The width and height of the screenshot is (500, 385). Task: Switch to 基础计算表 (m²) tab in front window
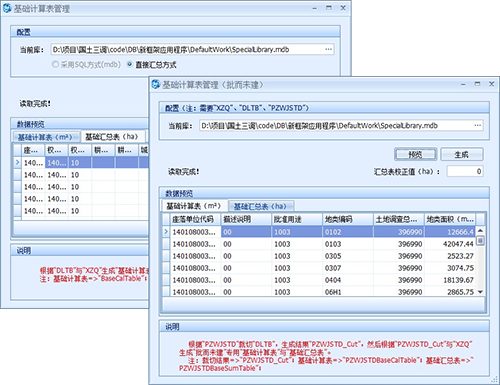click(194, 206)
